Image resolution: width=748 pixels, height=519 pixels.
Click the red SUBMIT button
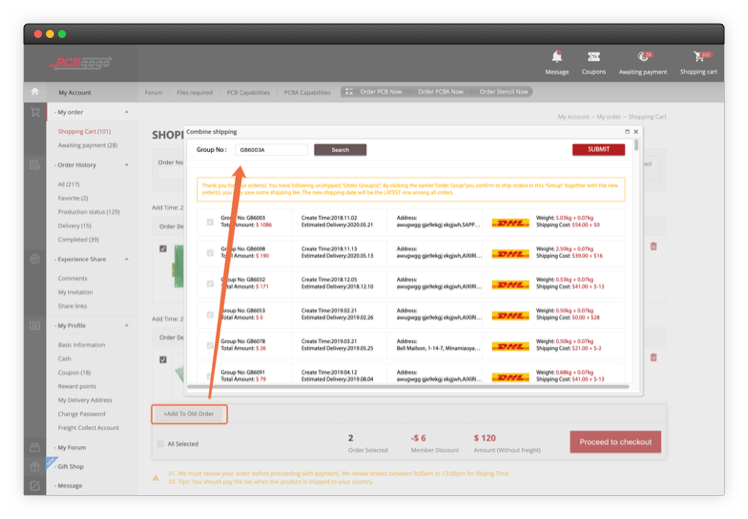(598, 149)
